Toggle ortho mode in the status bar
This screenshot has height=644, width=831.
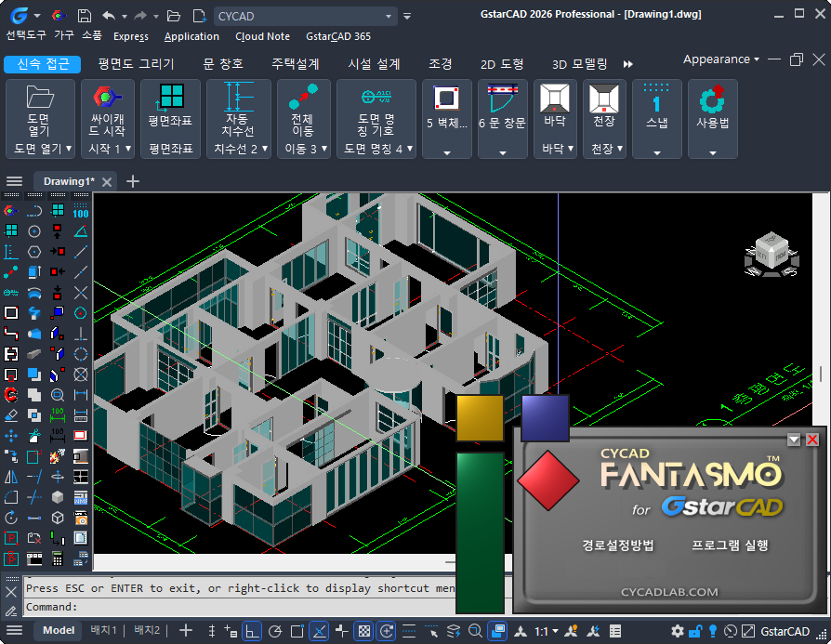point(252,631)
